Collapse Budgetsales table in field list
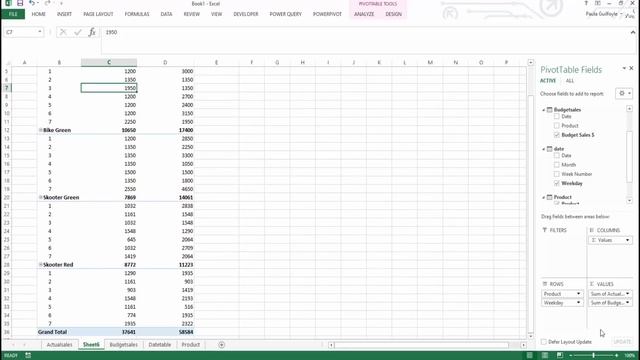Image resolution: width=640 pixels, height=360 pixels. click(x=544, y=110)
